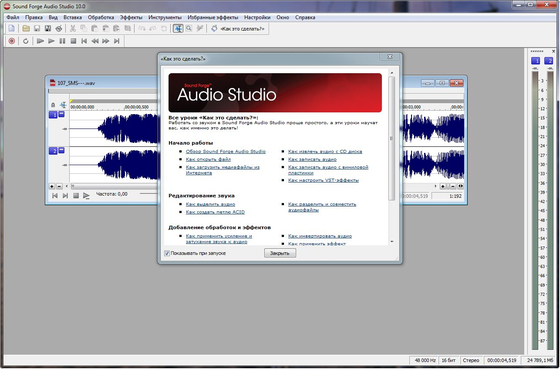
Task: Open the Файл menu
Action: pos(13,17)
